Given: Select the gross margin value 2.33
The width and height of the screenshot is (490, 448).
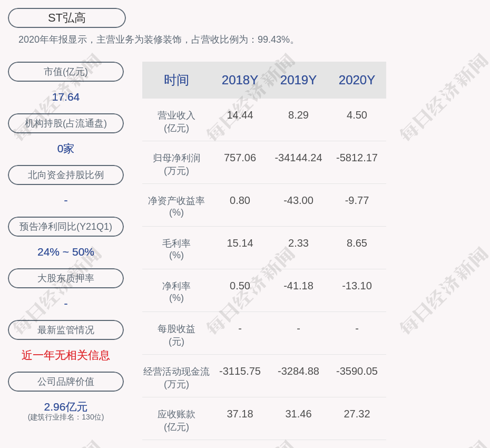Looking at the screenshot, I should (x=298, y=243).
